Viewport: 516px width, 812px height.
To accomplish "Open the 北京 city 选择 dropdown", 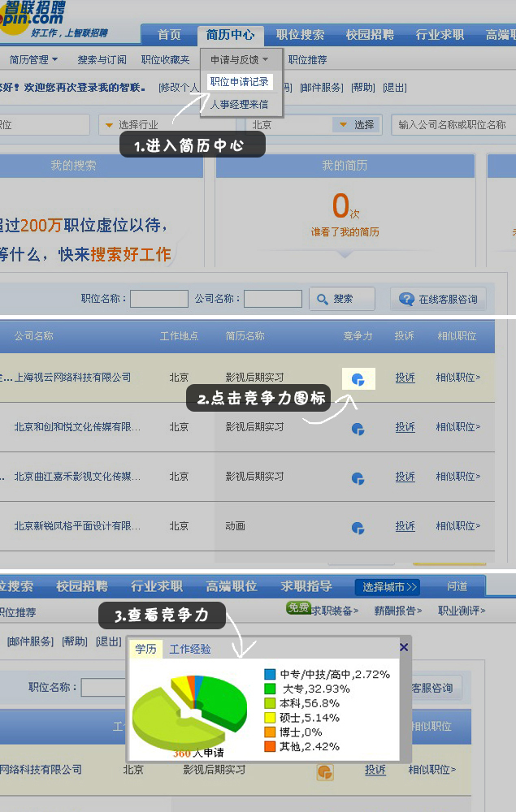I will [344, 125].
